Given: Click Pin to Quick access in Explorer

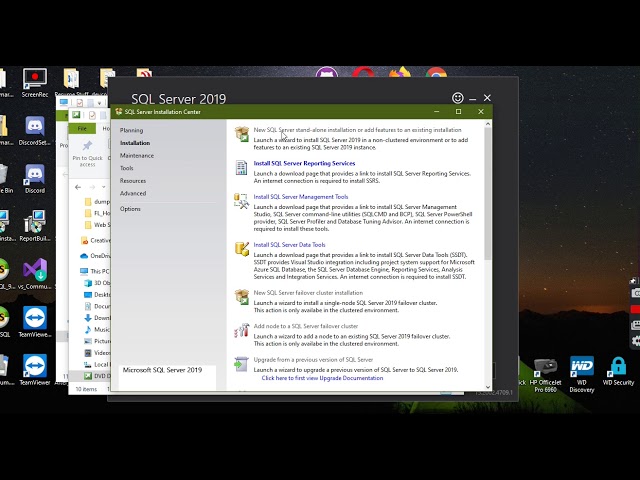Looking at the screenshot, I should (x=87, y=153).
